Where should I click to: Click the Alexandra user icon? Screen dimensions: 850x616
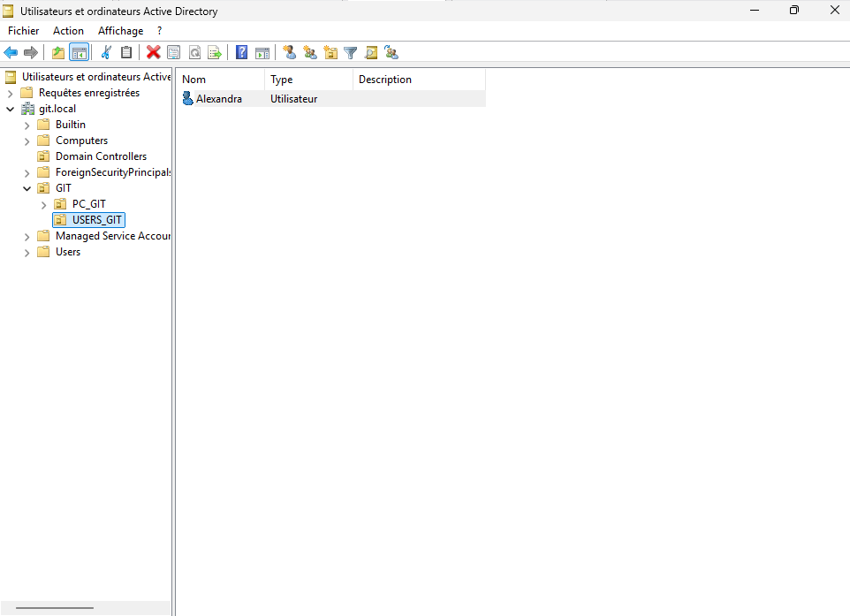click(x=187, y=99)
